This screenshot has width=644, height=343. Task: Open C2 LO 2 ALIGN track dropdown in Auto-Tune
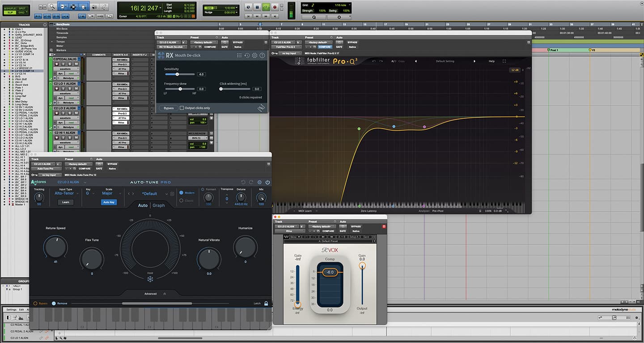point(72,182)
